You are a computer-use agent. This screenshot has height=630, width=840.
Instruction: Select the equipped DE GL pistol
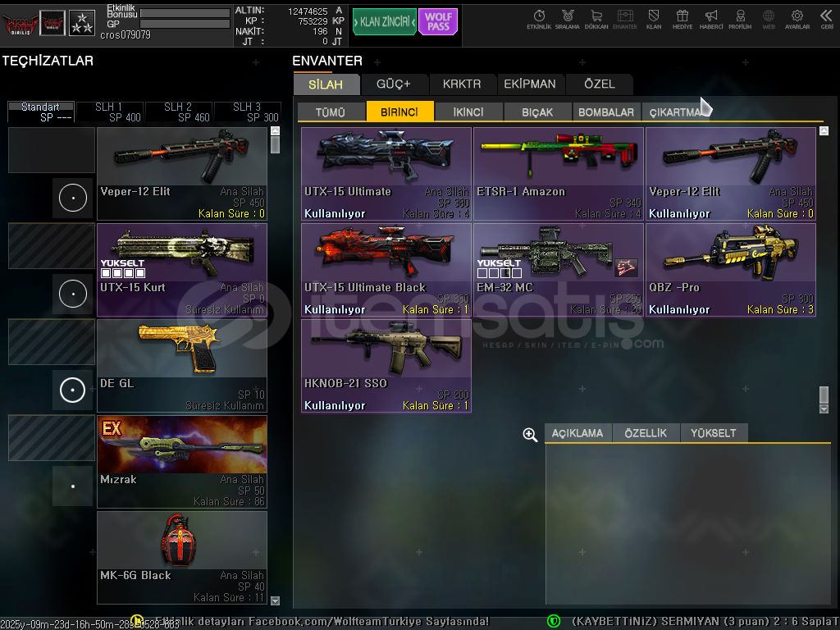tap(182, 366)
